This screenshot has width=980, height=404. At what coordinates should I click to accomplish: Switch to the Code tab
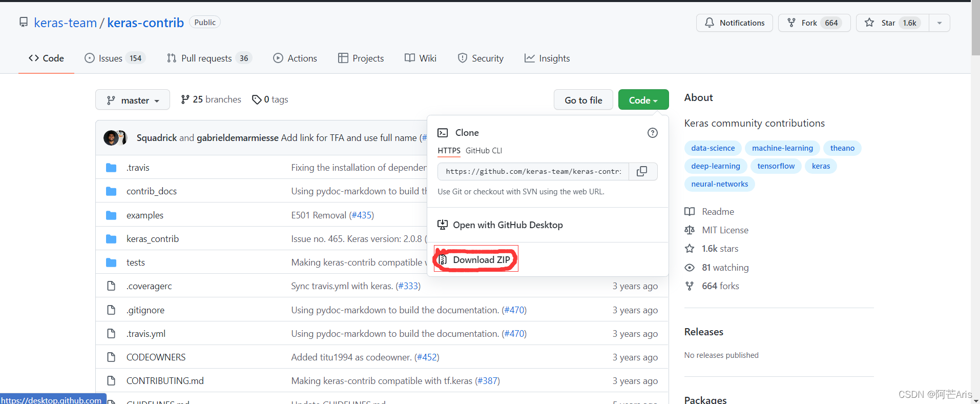(46, 58)
